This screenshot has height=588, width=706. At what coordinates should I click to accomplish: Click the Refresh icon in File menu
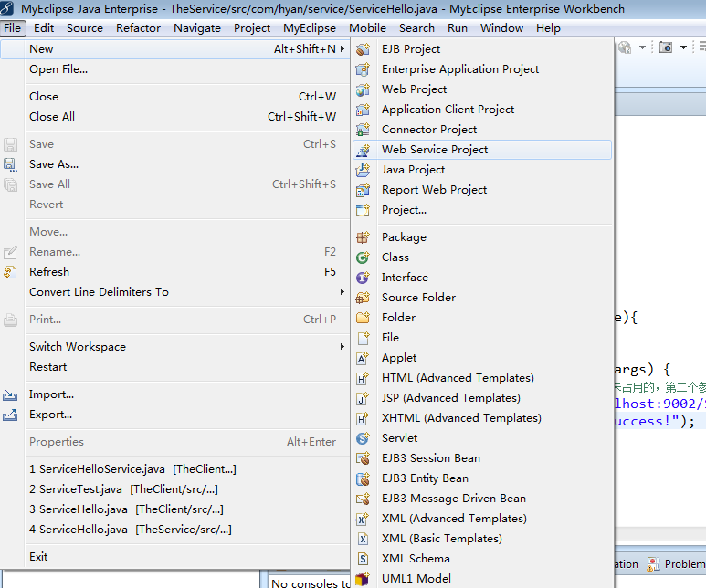point(10,272)
